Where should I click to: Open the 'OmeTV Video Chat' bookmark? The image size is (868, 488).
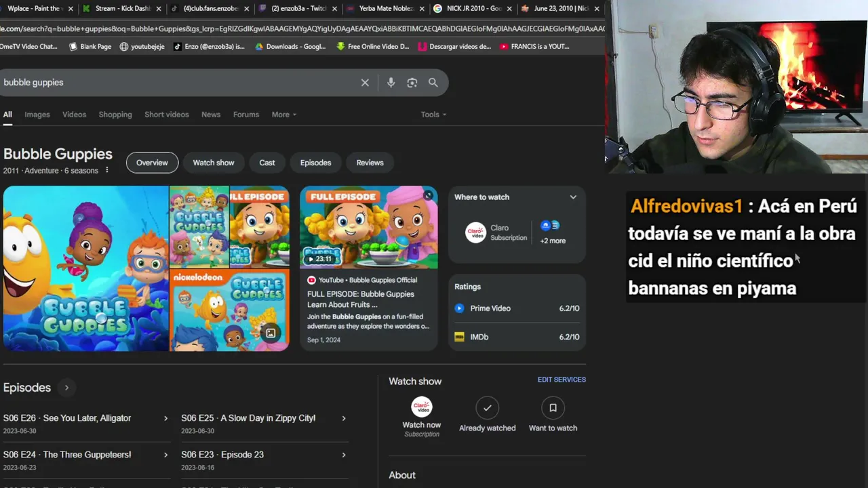point(28,47)
